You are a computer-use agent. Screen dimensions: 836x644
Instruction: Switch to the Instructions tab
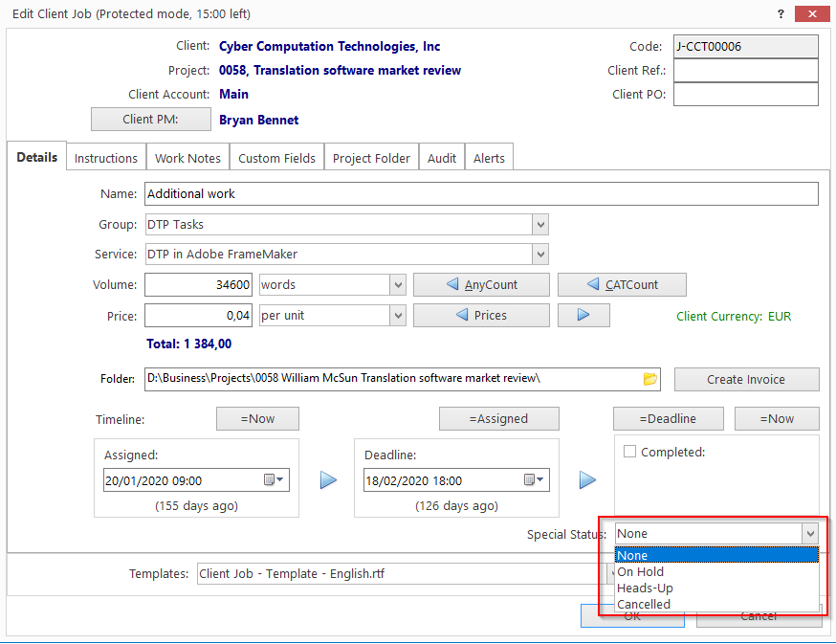tap(105, 159)
